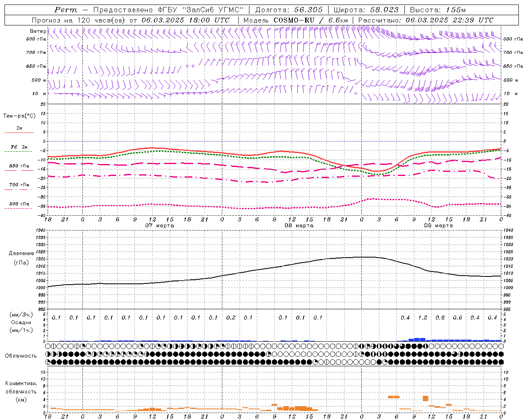The height and width of the screenshot is (420, 525).
Task: Click the 0.2 precipitation value
Action: click(x=231, y=318)
